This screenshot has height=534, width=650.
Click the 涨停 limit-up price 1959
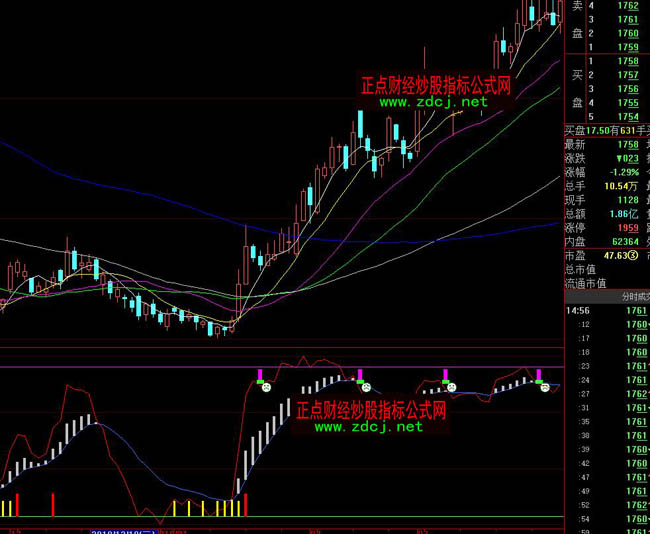coord(627,227)
